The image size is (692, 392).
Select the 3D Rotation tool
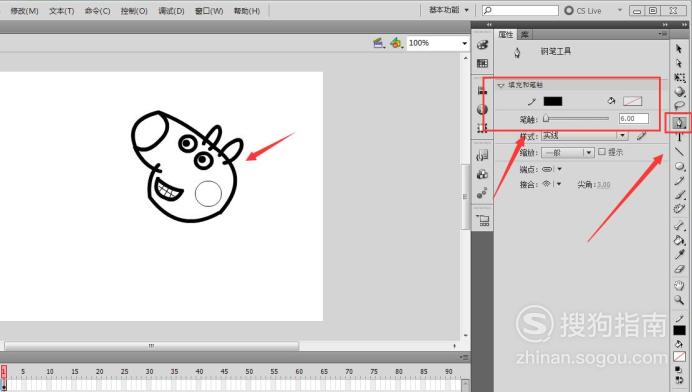(679, 91)
